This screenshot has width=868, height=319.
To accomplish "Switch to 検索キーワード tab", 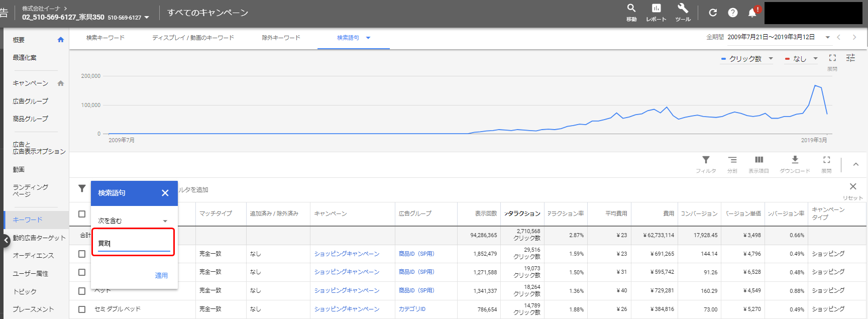I will (105, 38).
